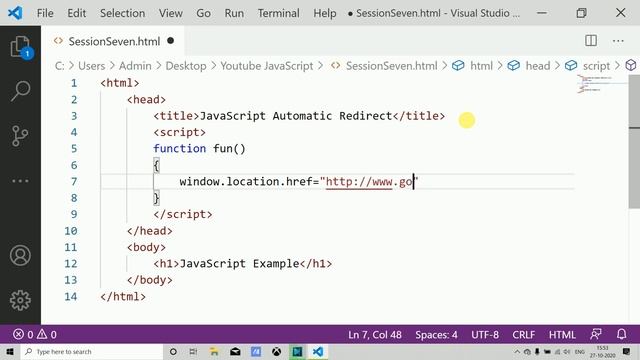Screen dimensions: 640x360
Task: Click the Desktop breadcrumb segment
Action: [x=186, y=66]
